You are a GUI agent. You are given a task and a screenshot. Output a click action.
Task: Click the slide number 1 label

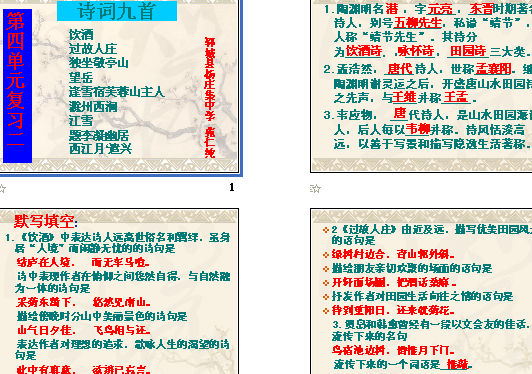pos(232,187)
